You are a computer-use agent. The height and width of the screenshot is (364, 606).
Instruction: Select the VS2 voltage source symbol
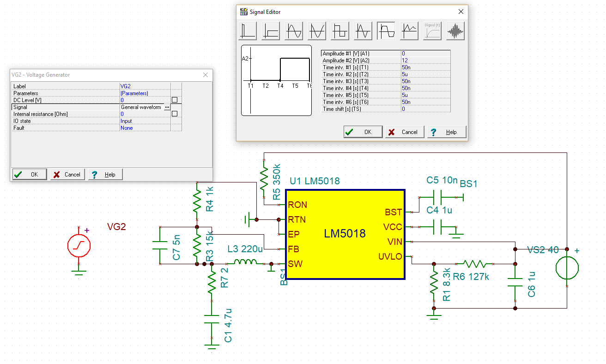coord(567,268)
